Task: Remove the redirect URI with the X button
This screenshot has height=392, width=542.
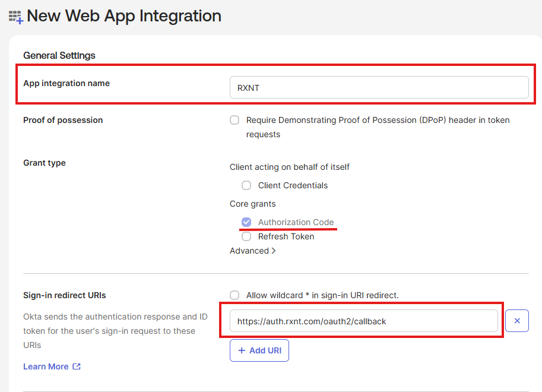Action: pos(516,321)
